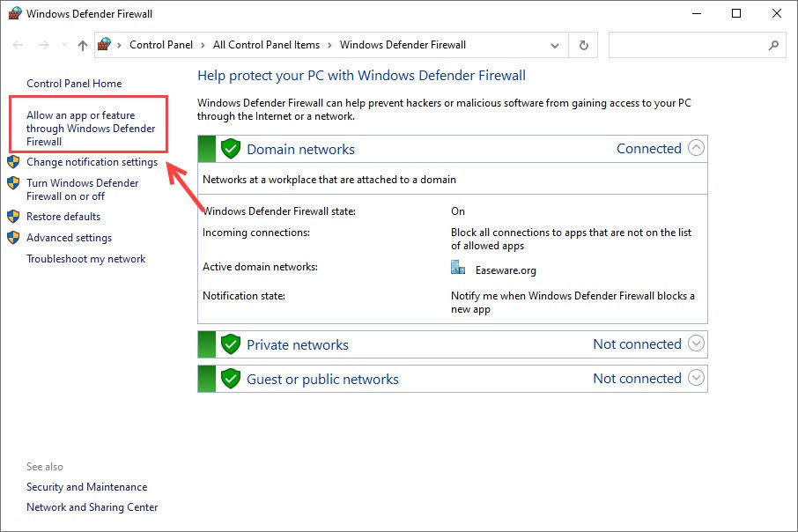
Task: Click the Domain networks heading
Action: (300, 149)
